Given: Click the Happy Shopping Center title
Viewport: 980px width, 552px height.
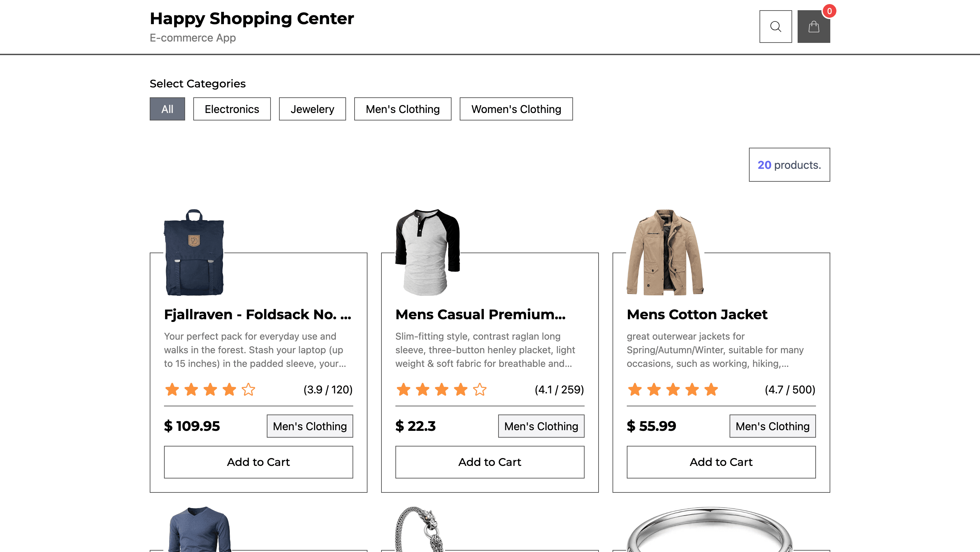Looking at the screenshot, I should click(x=251, y=18).
